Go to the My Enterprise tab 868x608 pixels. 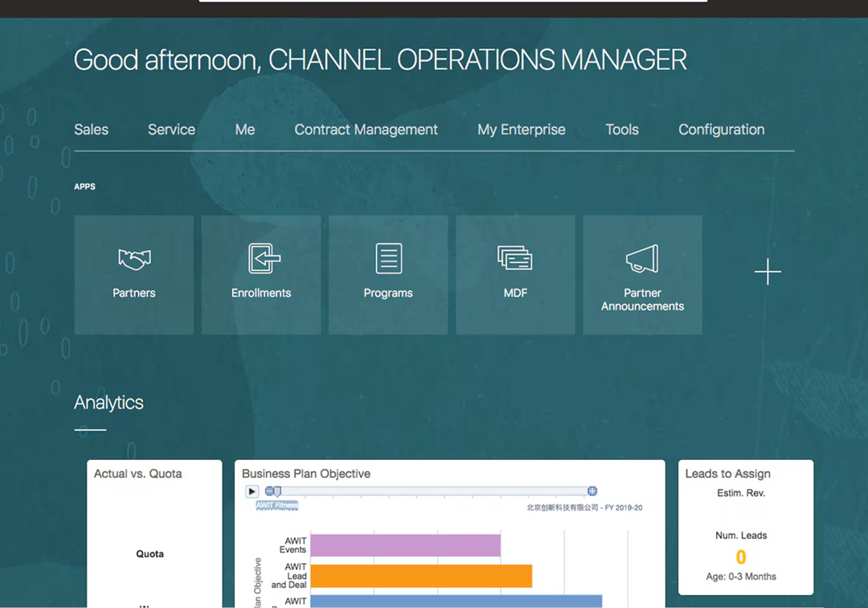click(x=522, y=129)
